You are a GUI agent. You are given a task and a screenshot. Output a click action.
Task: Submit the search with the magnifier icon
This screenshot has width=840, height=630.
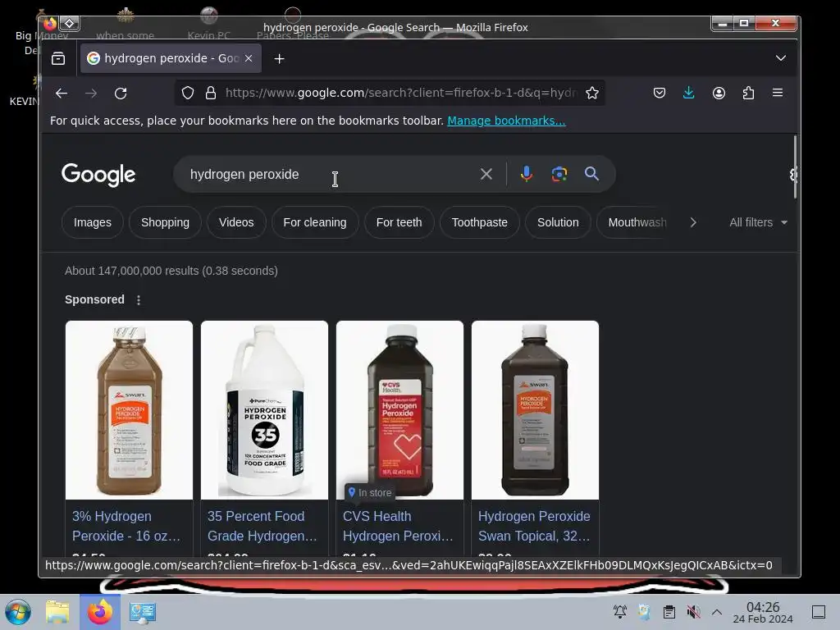[592, 174]
